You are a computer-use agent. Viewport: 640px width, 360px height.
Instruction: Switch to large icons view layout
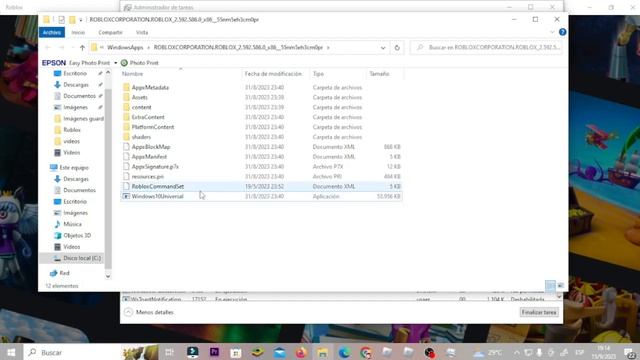[561, 286]
